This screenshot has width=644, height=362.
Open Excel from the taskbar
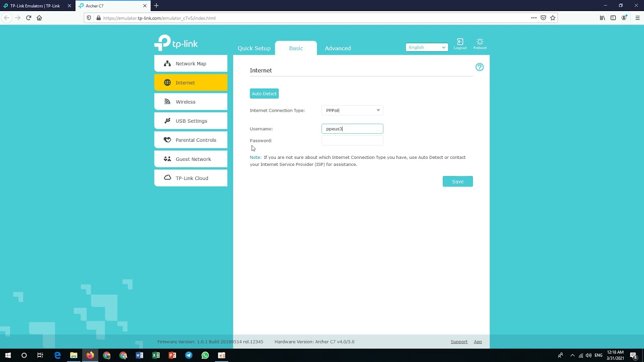pyautogui.click(x=156, y=355)
